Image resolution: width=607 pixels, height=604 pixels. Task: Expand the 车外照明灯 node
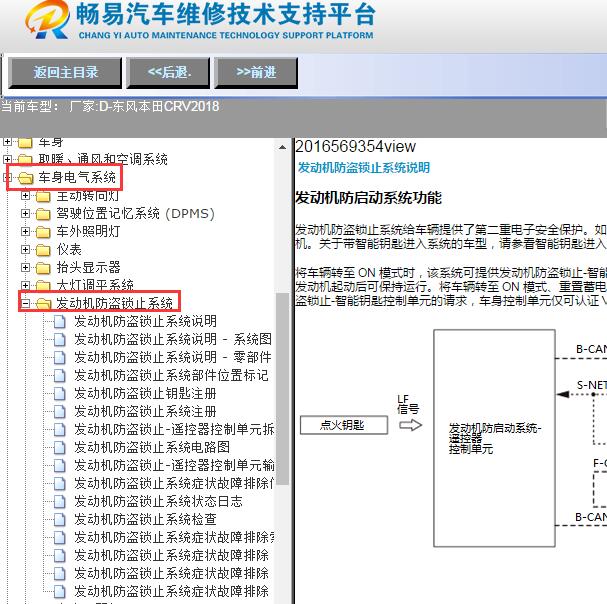tap(26, 232)
